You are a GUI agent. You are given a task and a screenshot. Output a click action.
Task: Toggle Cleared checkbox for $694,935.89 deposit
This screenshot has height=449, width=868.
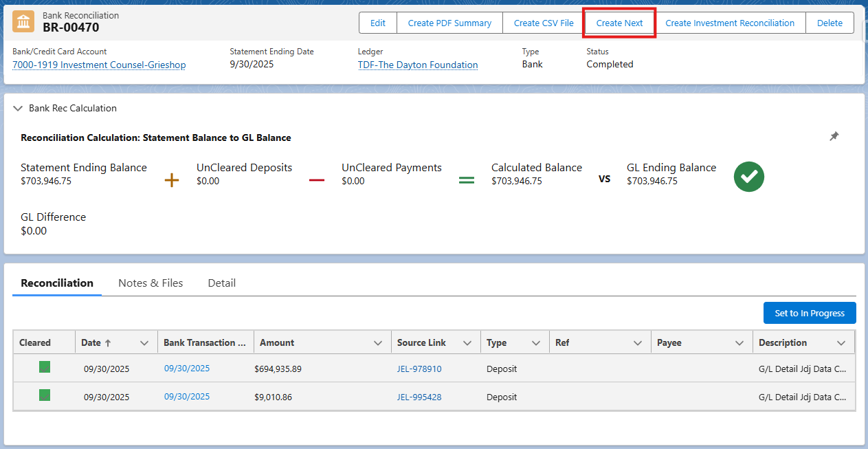45,367
